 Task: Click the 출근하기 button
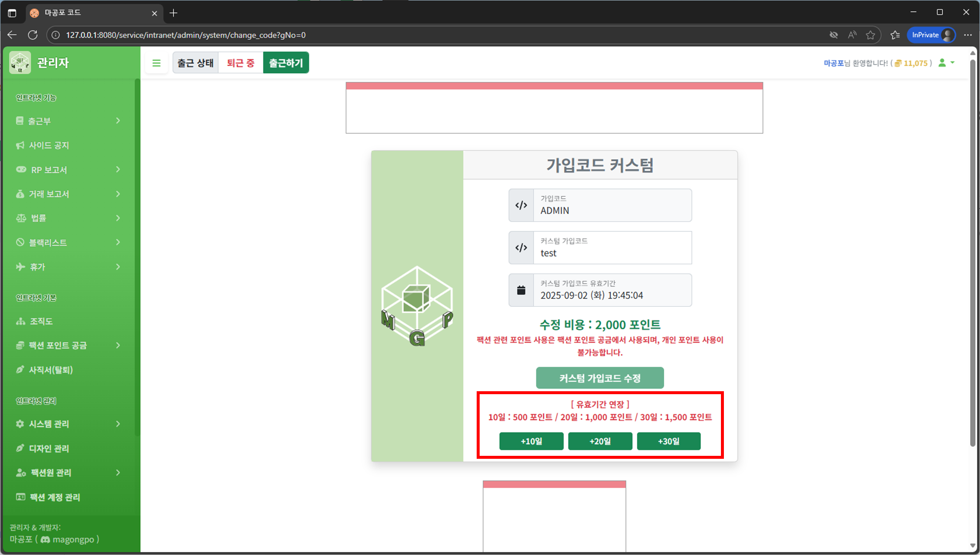286,63
